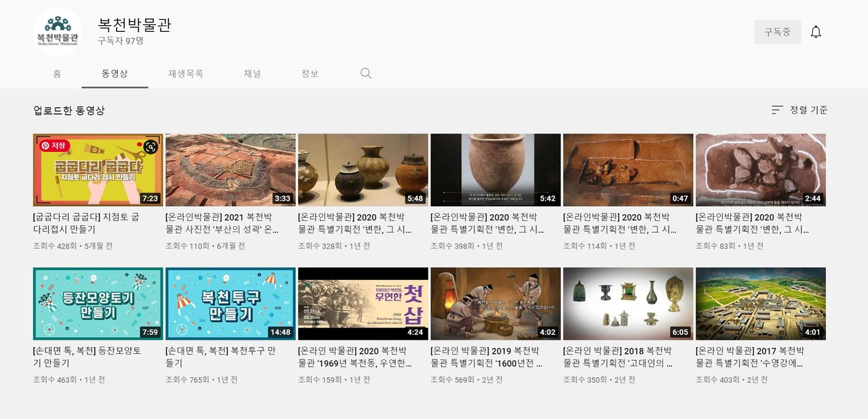Click the channel name 복천박물관
868x419 pixels.
click(135, 26)
